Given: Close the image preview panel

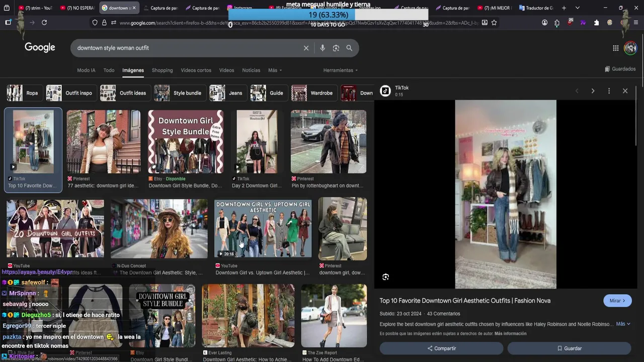Looking at the screenshot, I should 625,91.
